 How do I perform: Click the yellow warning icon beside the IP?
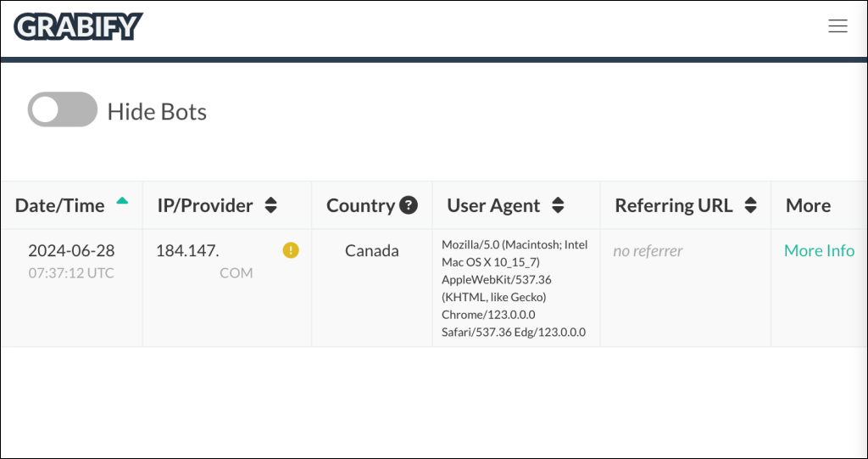click(291, 250)
